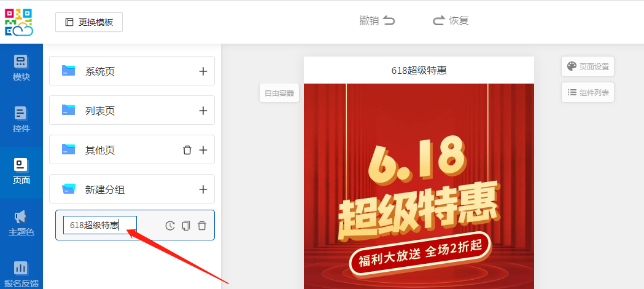The image size is (644, 289).
Task: Expand the 系统页 folder group
Action: point(100,71)
